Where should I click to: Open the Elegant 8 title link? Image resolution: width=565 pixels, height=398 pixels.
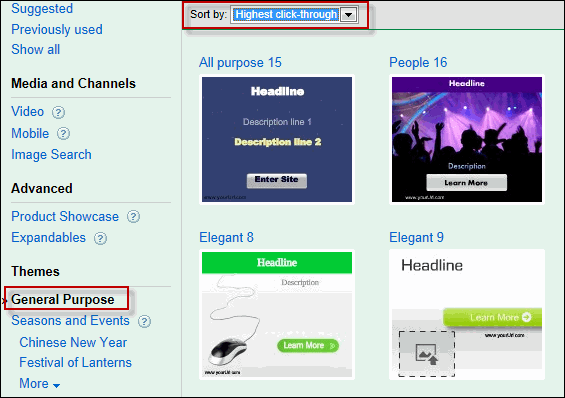[x=226, y=237]
